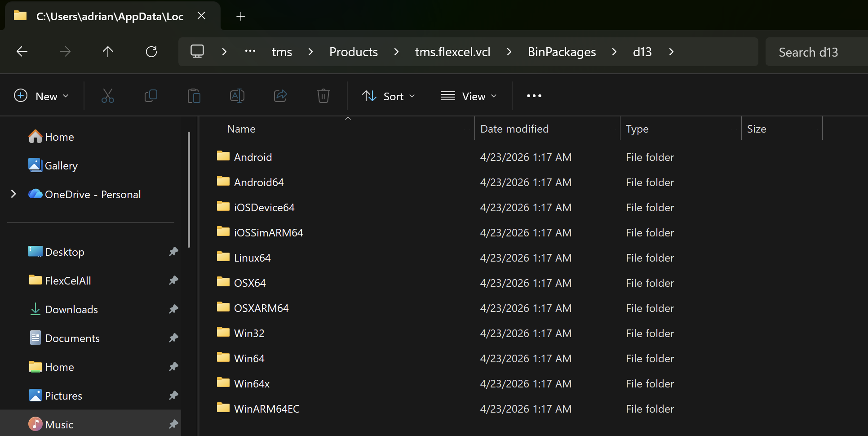
Task: Click the Share icon
Action: point(280,96)
